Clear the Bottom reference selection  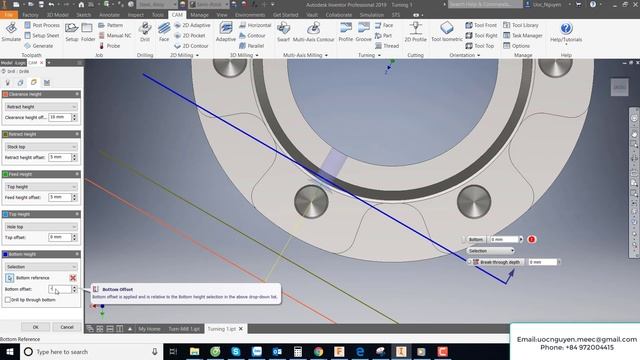pos(73,278)
